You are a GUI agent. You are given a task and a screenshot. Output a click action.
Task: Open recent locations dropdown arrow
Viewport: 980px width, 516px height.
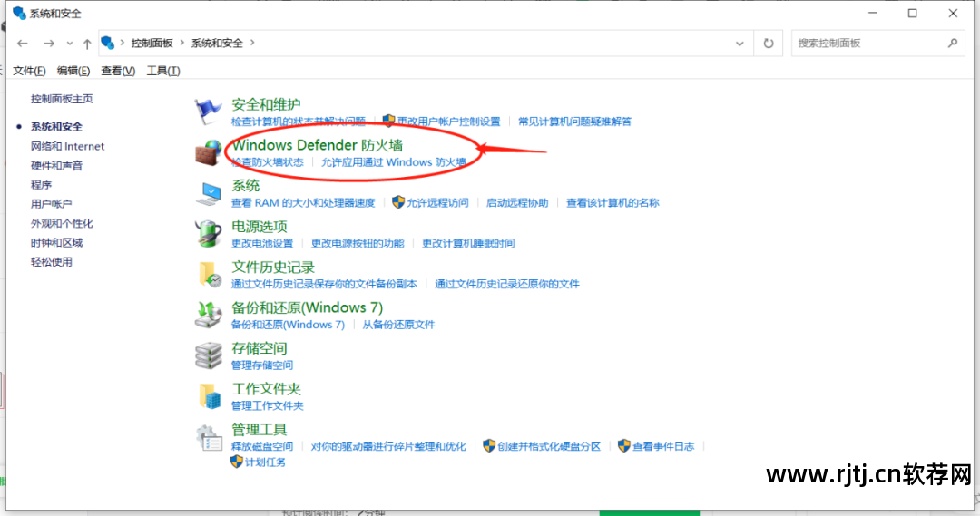point(69,44)
